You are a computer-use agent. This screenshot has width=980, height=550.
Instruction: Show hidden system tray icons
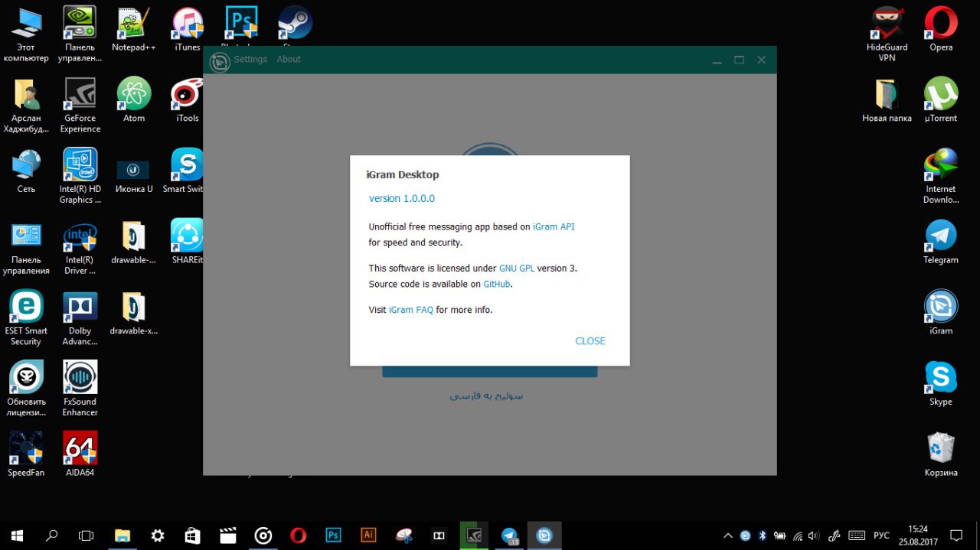click(727, 535)
